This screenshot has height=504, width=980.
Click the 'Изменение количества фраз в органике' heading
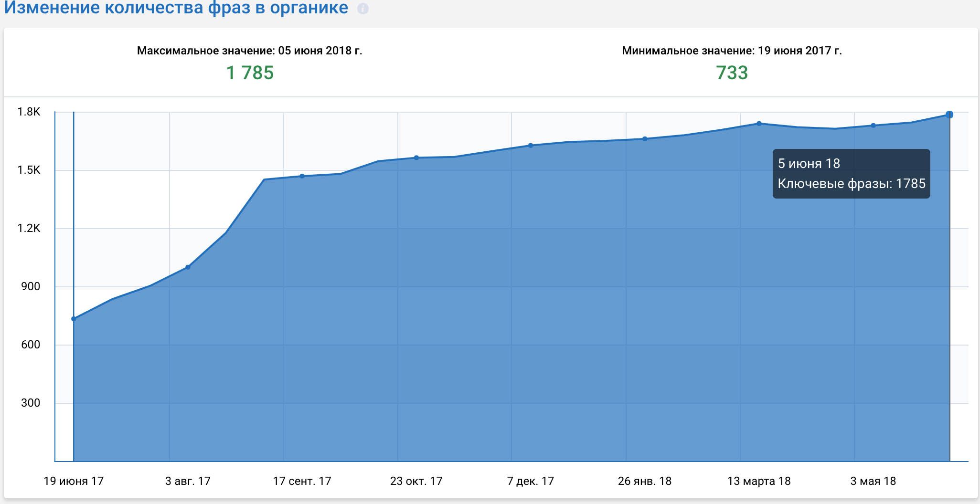click(176, 8)
